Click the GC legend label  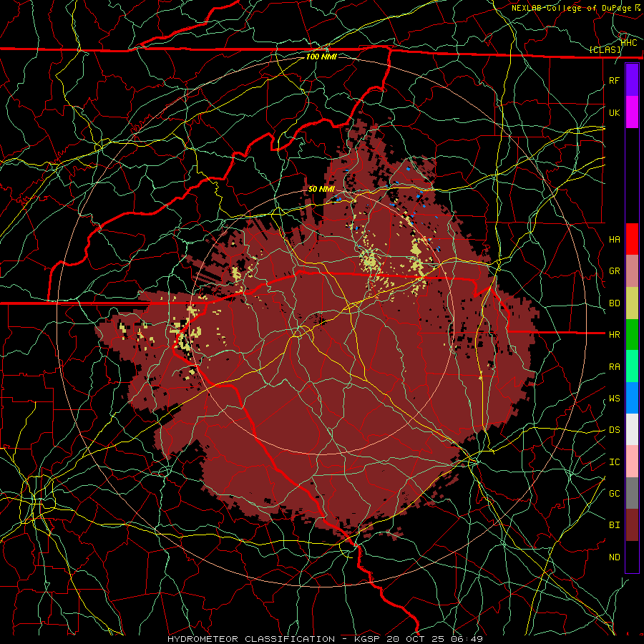pos(614,494)
